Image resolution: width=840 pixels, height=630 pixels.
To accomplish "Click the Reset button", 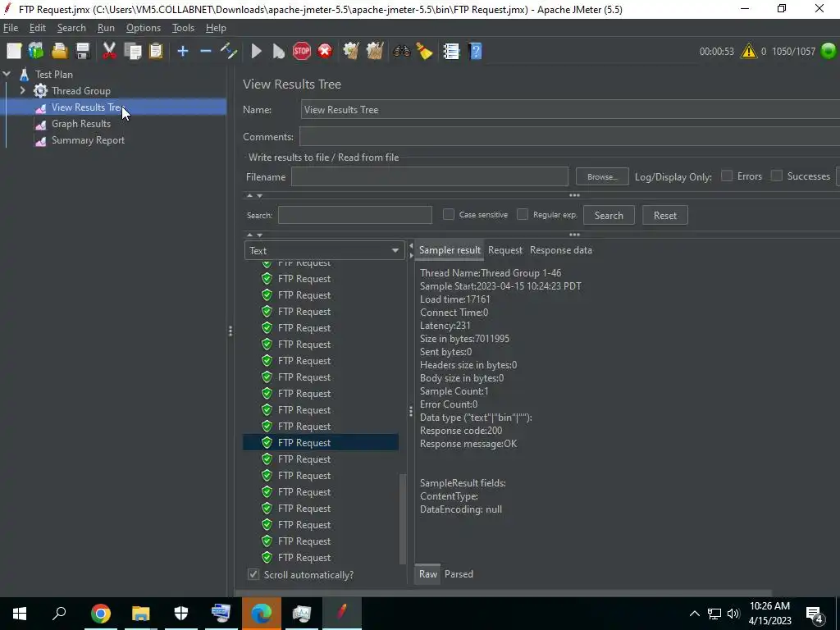I will click(664, 216).
